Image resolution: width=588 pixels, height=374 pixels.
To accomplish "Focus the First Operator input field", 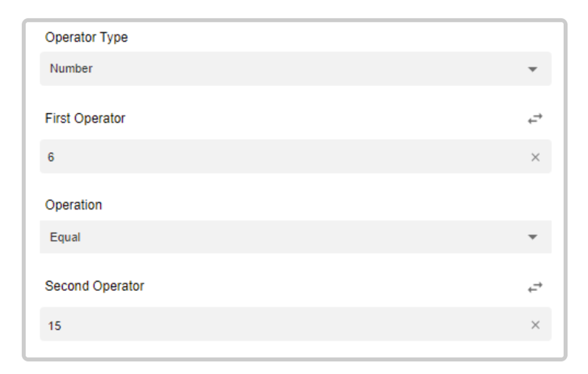I will (x=296, y=156).
